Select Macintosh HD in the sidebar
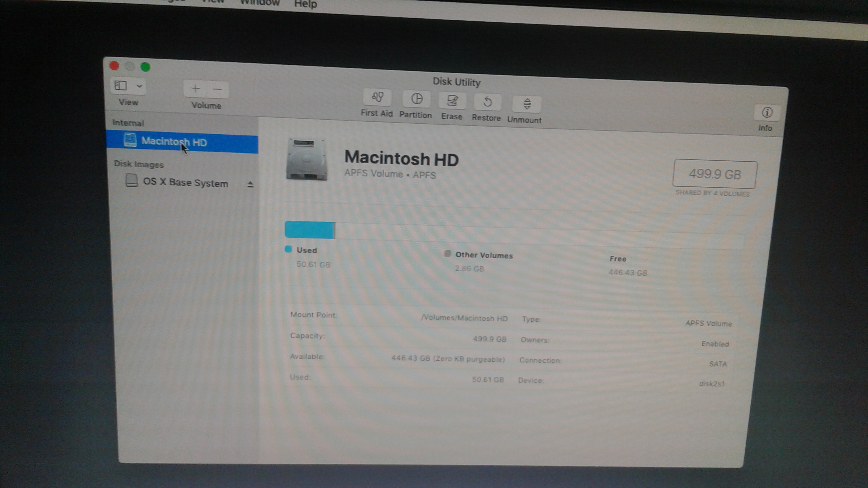This screenshot has height=488, width=868. point(182,142)
